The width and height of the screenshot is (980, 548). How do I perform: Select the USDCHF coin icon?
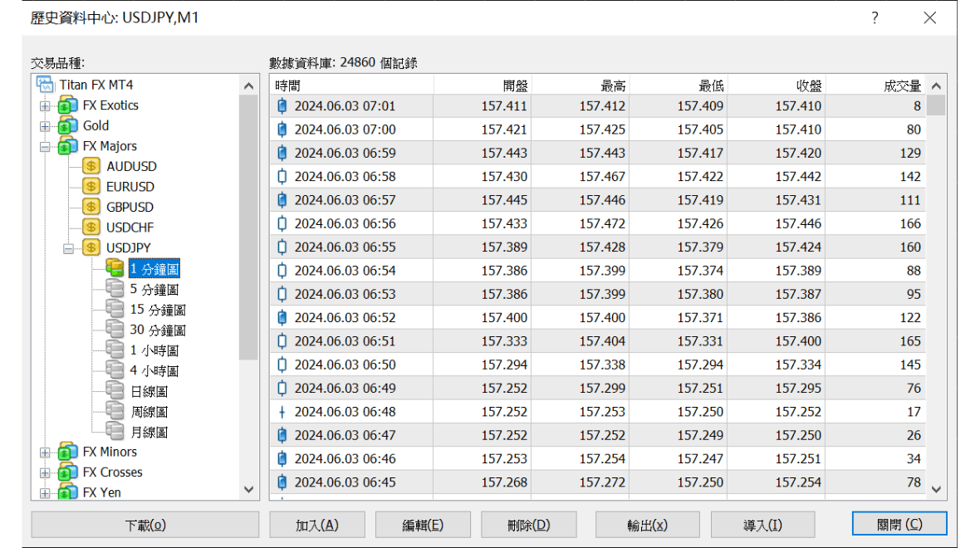click(x=91, y=228)
